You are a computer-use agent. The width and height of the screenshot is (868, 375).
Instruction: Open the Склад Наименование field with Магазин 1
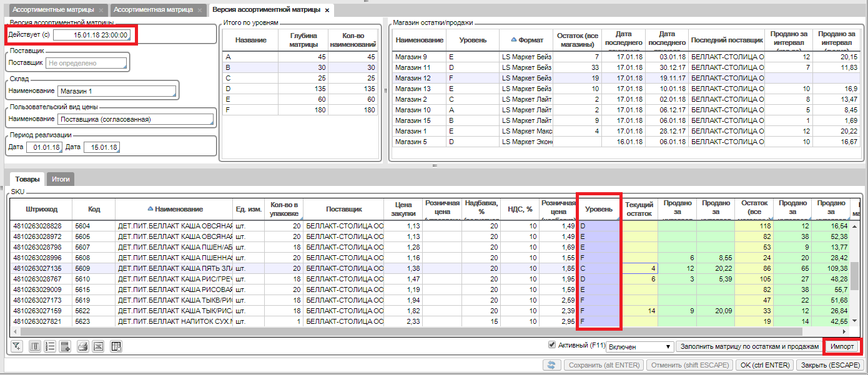[116, 91]
